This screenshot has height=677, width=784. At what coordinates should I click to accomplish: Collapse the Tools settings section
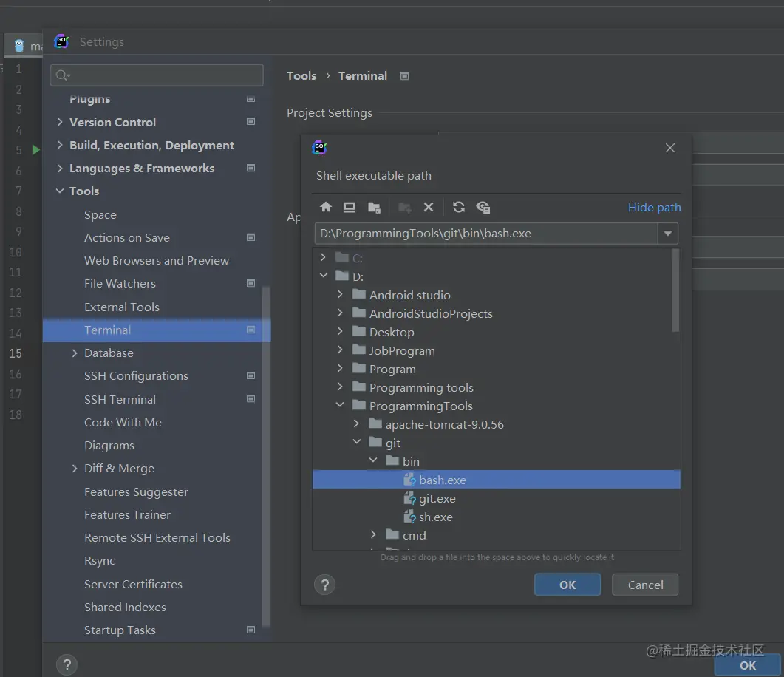60,191
